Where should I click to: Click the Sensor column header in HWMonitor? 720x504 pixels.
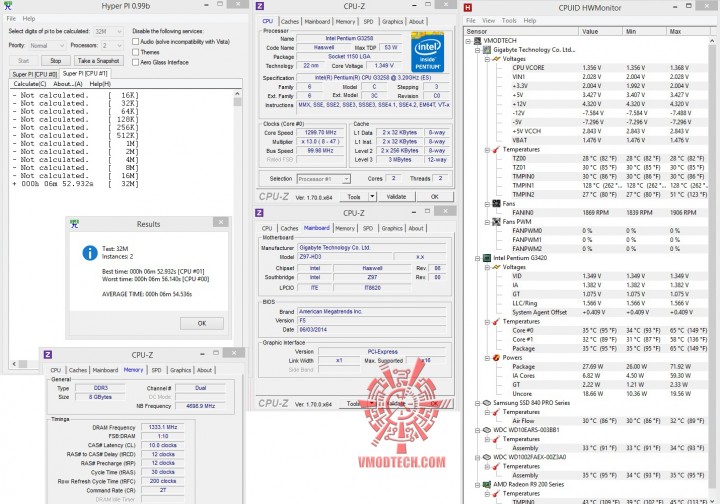pyautogui.click(x=521, y=31)
